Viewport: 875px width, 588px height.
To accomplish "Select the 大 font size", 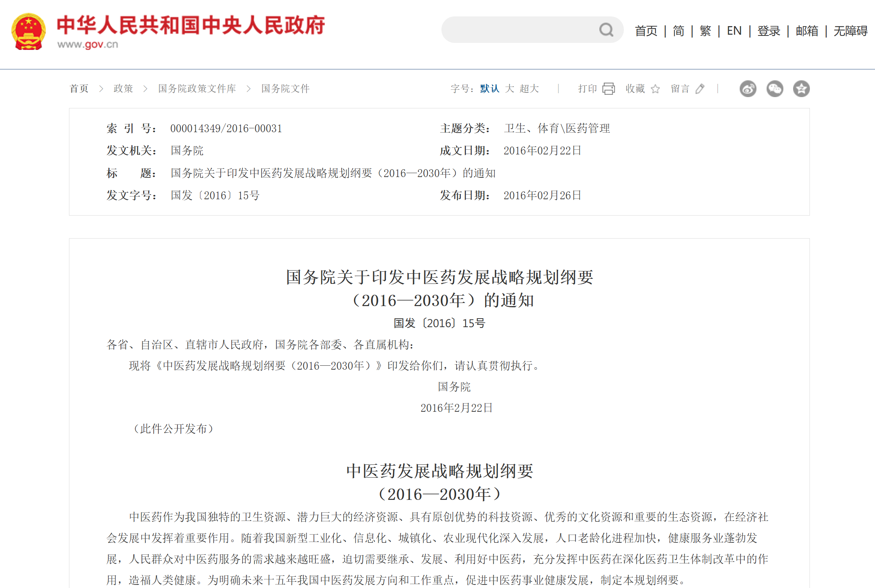I will pyautogui.click(x=510, y=89).
